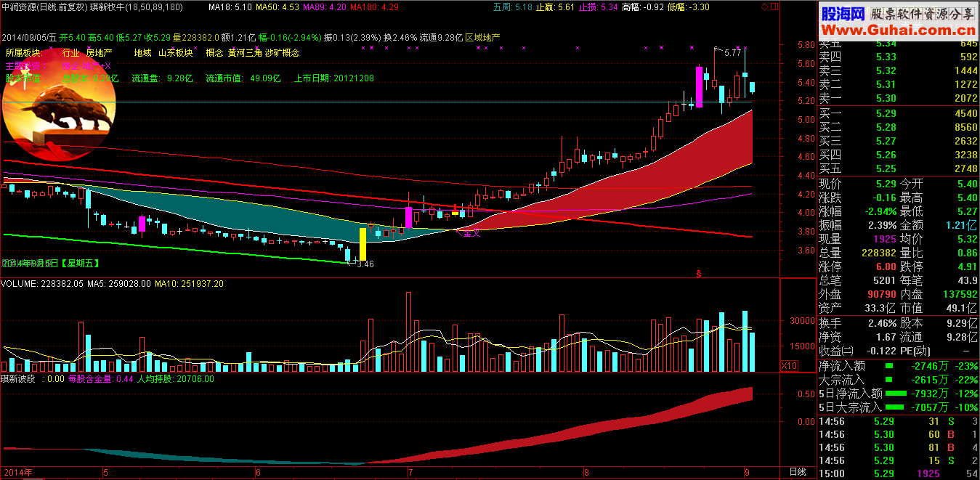This screenshot has height=480, width=980.
Task: Click the 区域地产 sector label
Action: point(482,37)
